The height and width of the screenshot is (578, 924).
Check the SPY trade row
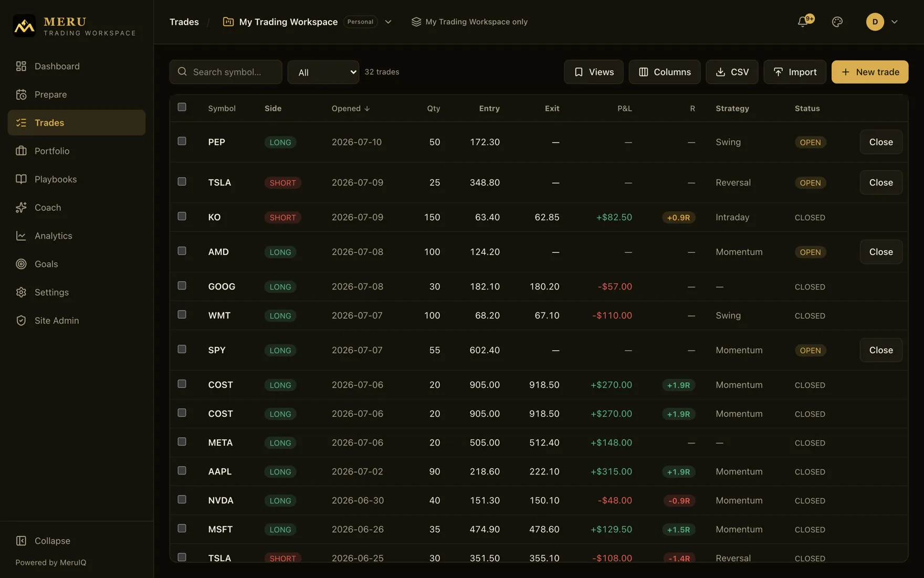pos(182,349)
